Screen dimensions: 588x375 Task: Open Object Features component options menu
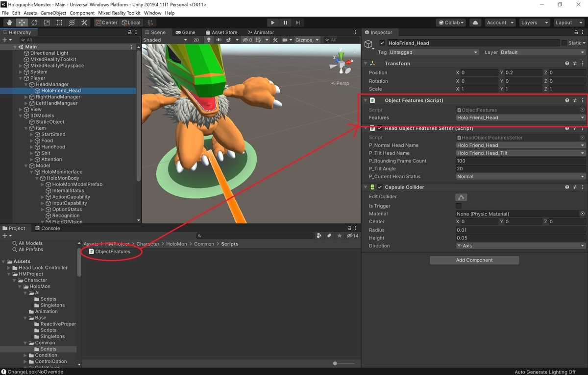click(583, 100)
